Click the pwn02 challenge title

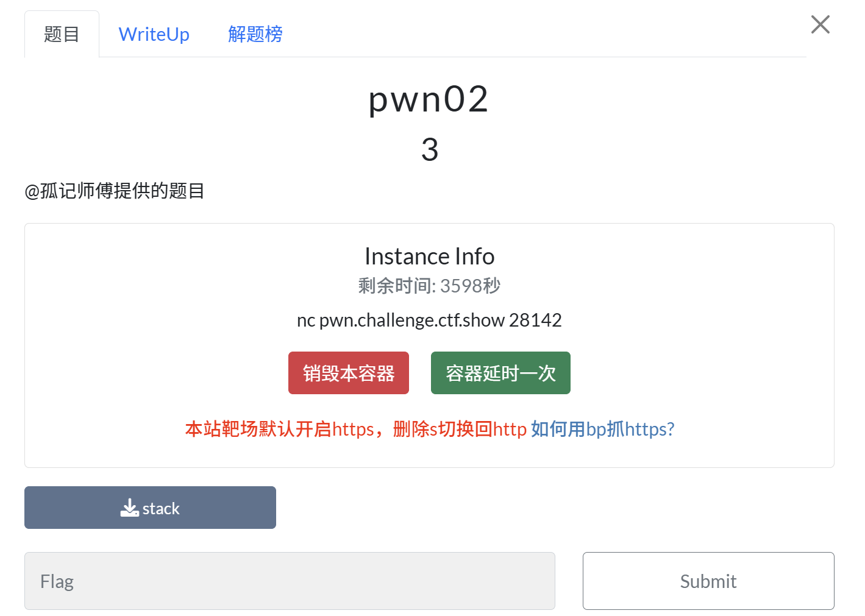(x=429, y=99)
